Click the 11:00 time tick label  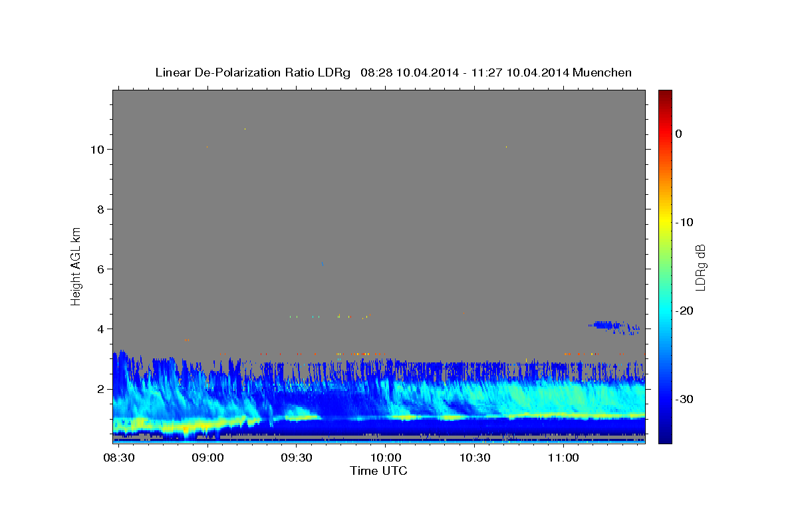point(563,458)
